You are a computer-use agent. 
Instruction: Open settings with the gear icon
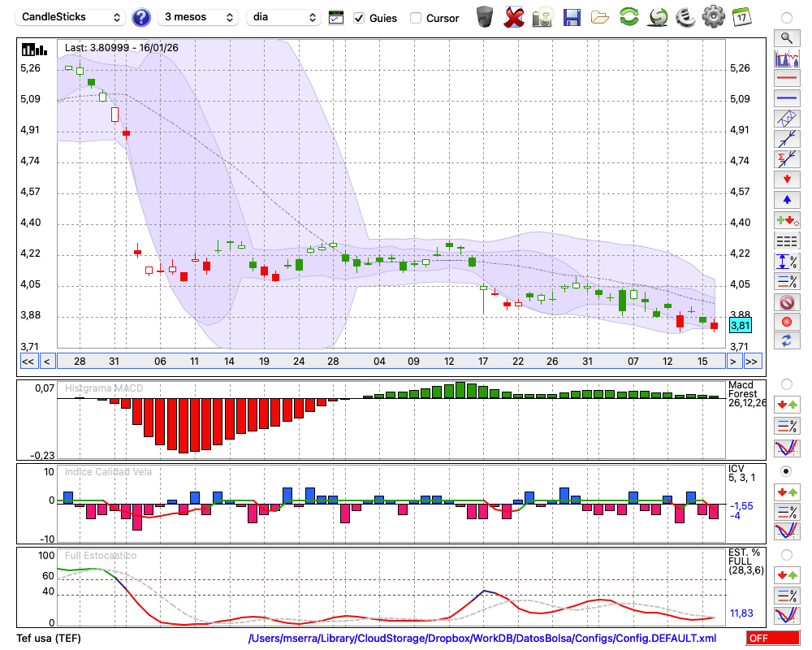tap(713, 17)
